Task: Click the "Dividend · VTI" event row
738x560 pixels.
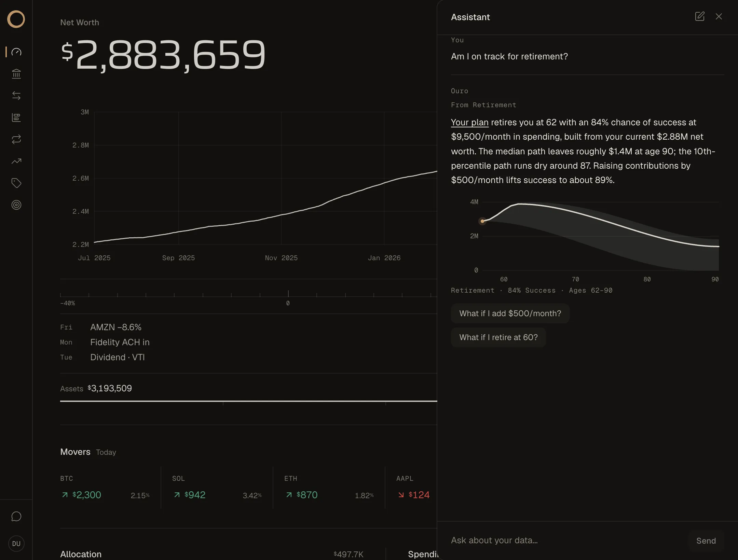Action: point(118,357)
